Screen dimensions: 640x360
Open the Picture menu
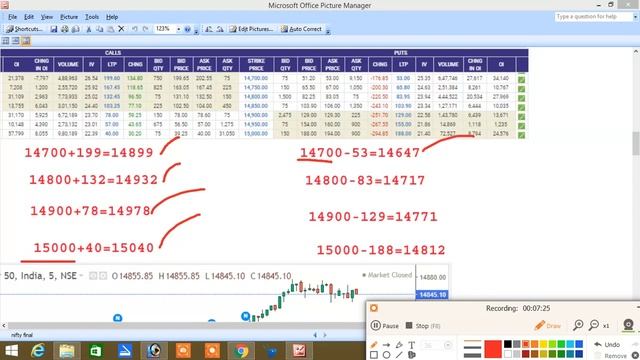click(69, 17)
